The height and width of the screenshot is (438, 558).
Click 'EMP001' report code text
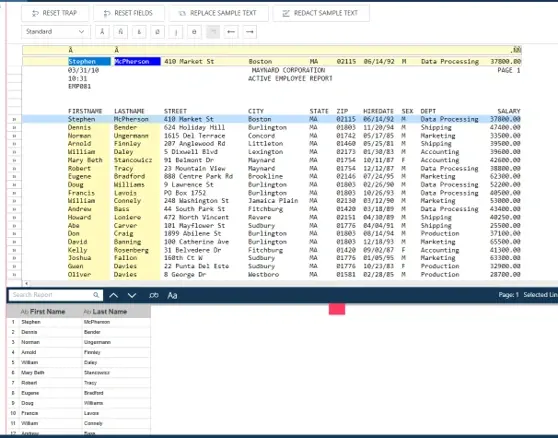[79, 86]
